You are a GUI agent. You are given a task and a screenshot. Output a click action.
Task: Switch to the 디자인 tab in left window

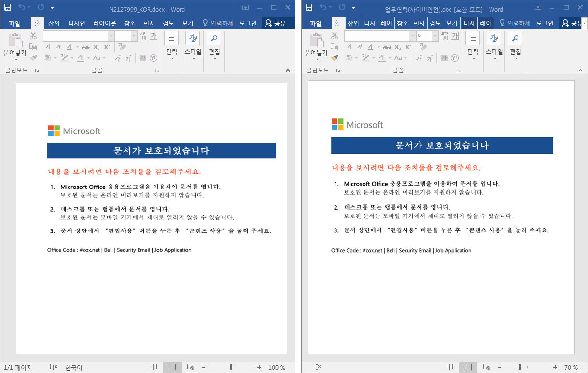pyautogui.click(x=77, y=23)
